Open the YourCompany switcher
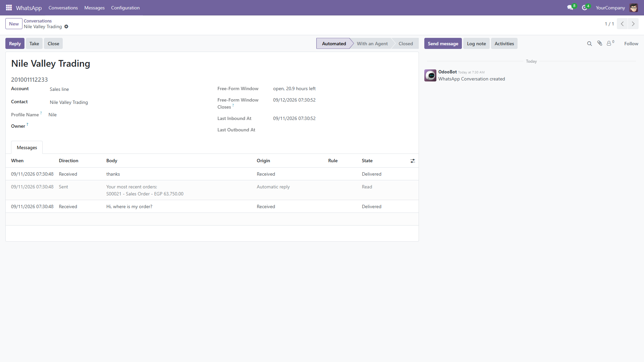Image resolution: width=644 pixels, height=362 pixels. tap(610, 8)
